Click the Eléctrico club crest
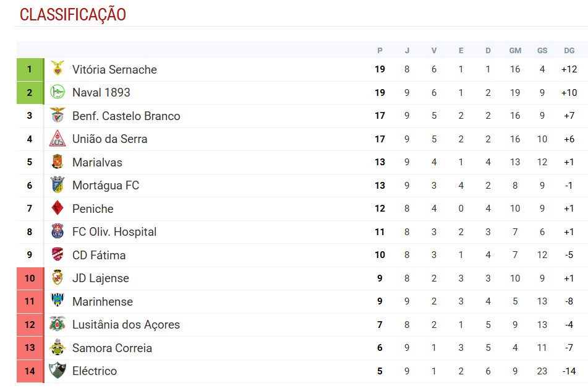This screenshot has height=388, width=588. pos(58,370)
